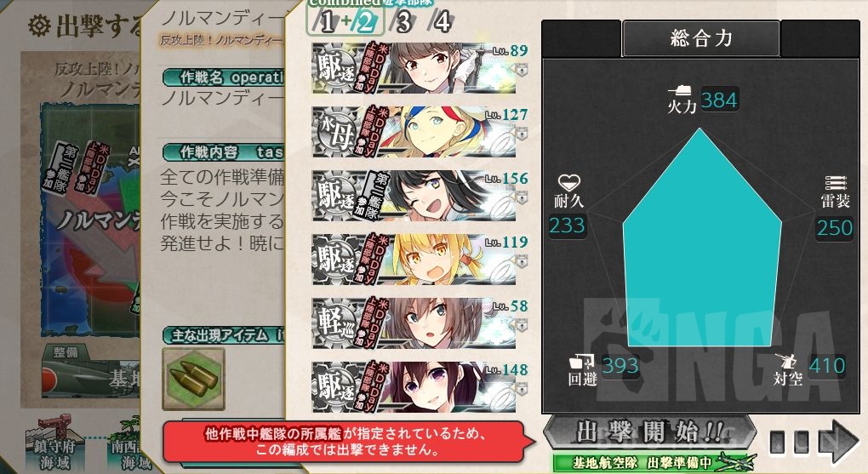This screenshot has width=868, height=474.
Task: Select combined fleet 1+2 tab
Action: pyautogui.click(x=345, y=22)
